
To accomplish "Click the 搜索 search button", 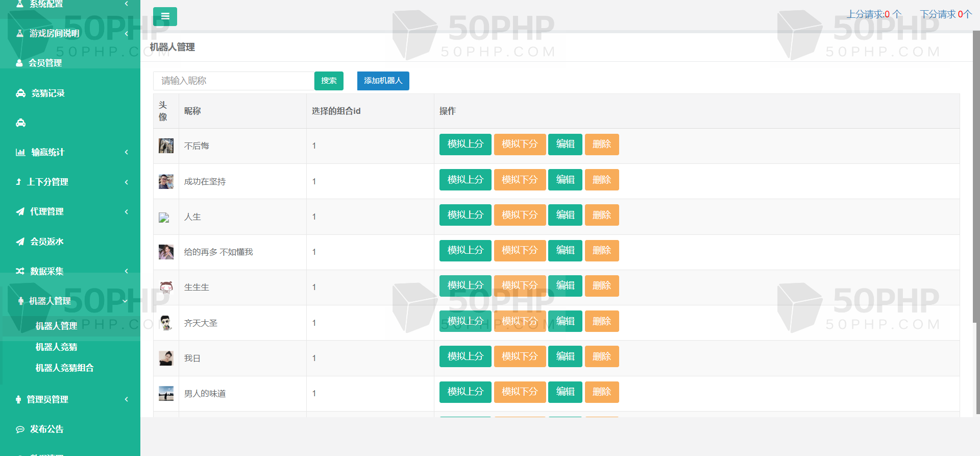I will click(x=329, y=81).
